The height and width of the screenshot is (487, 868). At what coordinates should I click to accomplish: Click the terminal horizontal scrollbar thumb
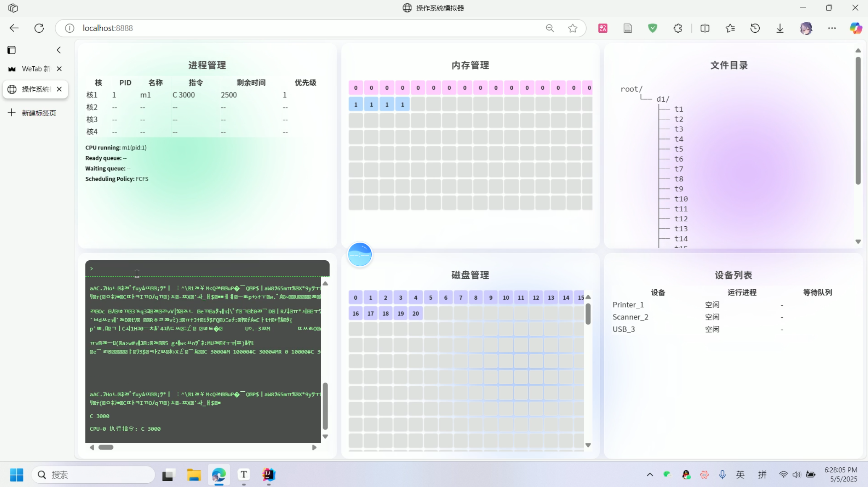click(106, 448)
